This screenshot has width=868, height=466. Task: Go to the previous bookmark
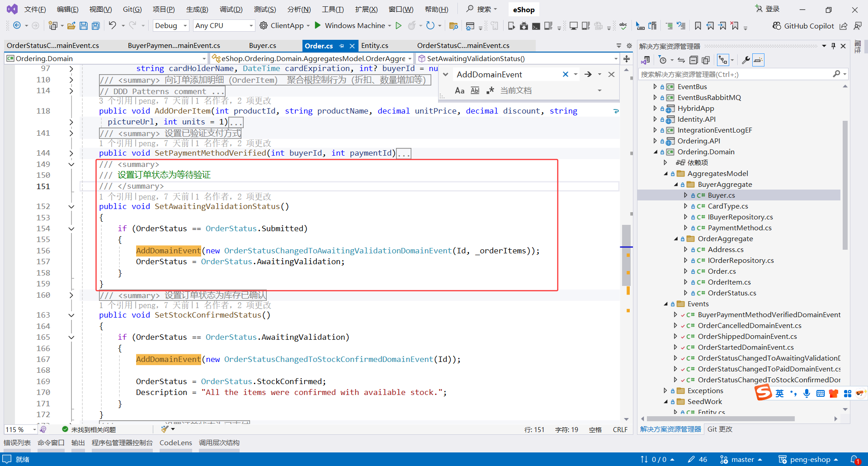pyautogui.click(x=710, y=26)
